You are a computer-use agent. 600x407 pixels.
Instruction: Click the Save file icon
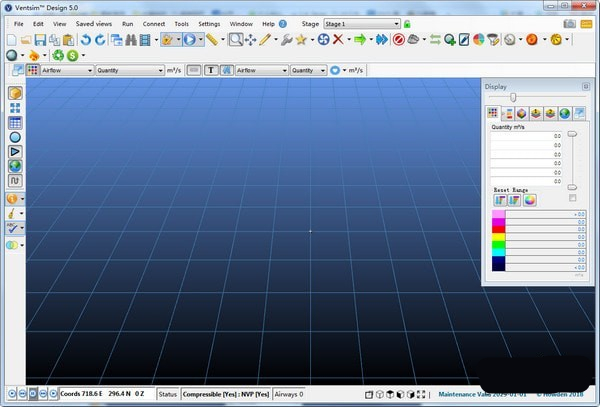40,40
